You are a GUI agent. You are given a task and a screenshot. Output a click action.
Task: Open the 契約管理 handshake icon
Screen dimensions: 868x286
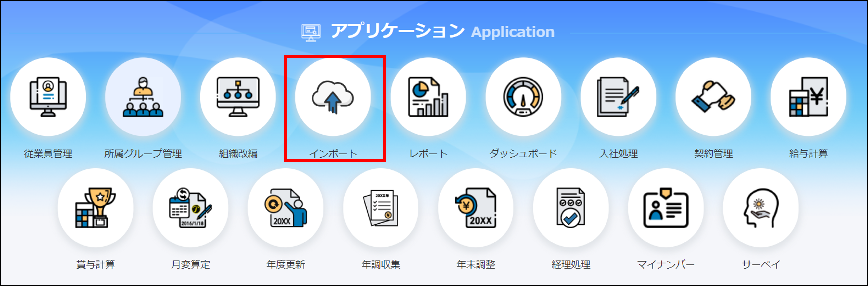tap(713, 97)
